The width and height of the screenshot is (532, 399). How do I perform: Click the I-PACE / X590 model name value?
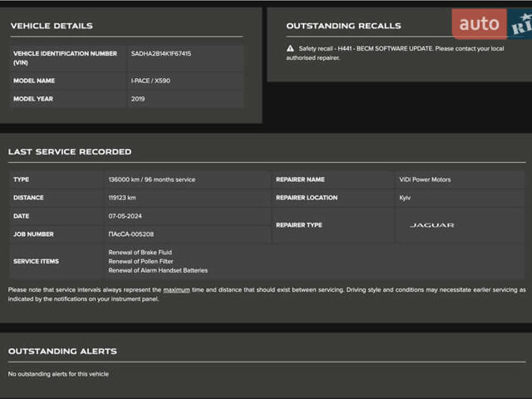150,81
